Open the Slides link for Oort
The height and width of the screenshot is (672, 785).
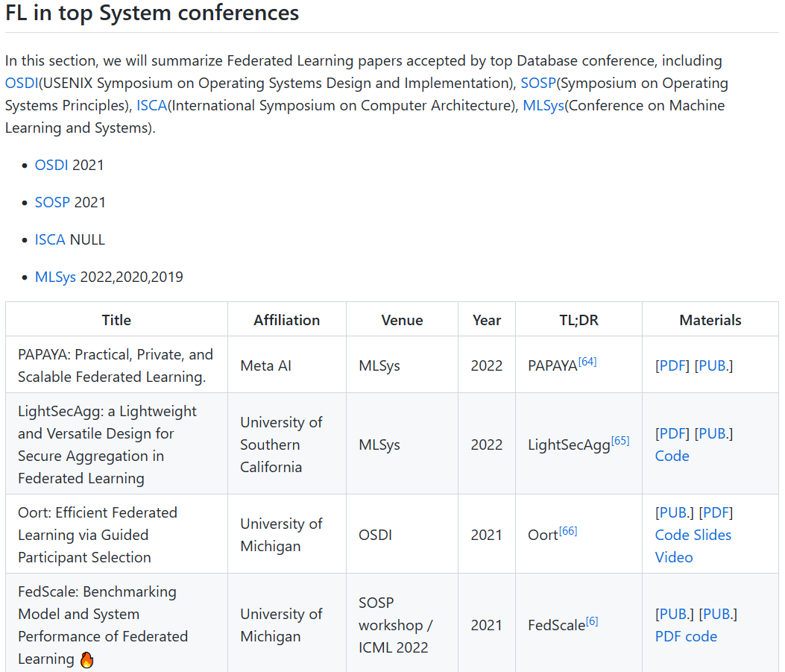tap(713, 535)
